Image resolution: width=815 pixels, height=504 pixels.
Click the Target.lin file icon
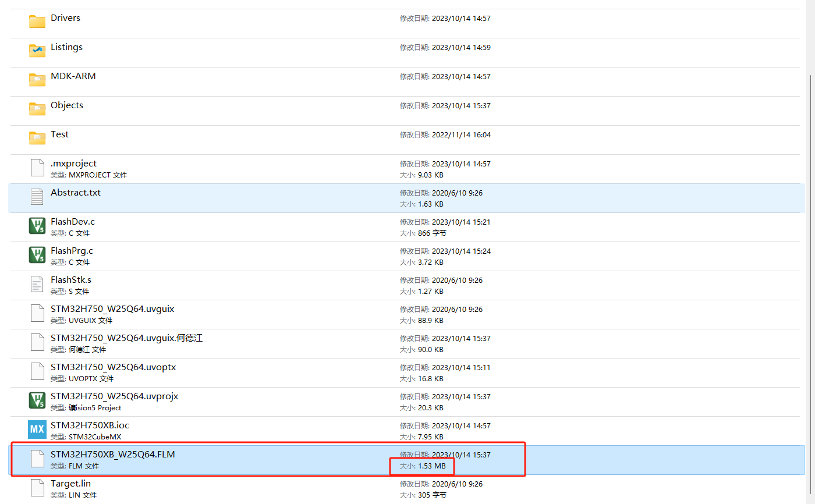click(37, 488)
